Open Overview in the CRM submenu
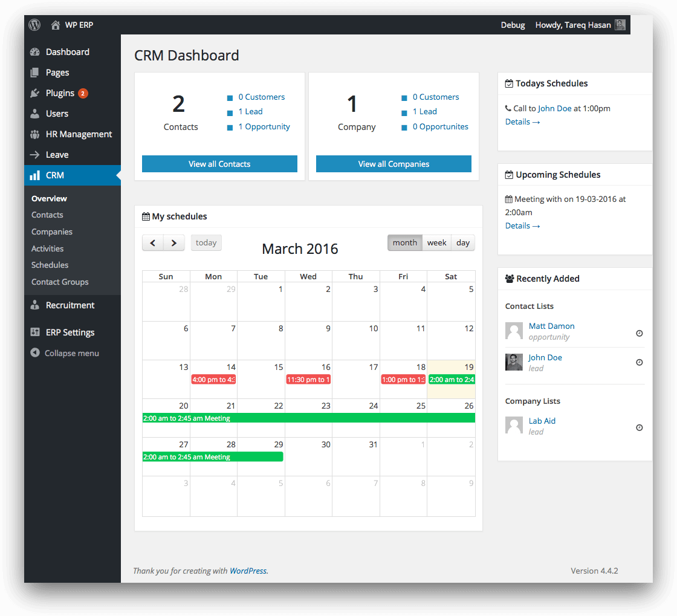Screen dimensions: 677x616 49,198
